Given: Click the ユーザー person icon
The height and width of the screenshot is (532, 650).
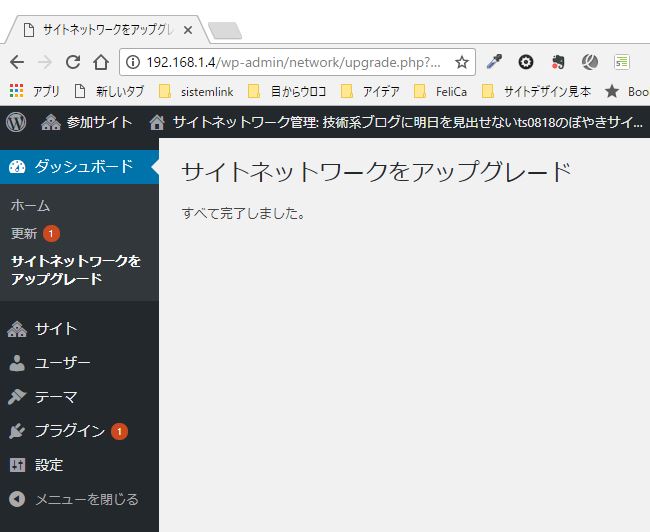Looking at the screenshot, I should (x=17, y=363).
